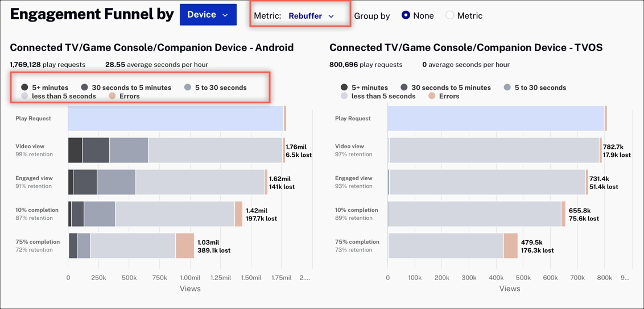Click less than 5 seconds Android legend dot

(24, 96)
